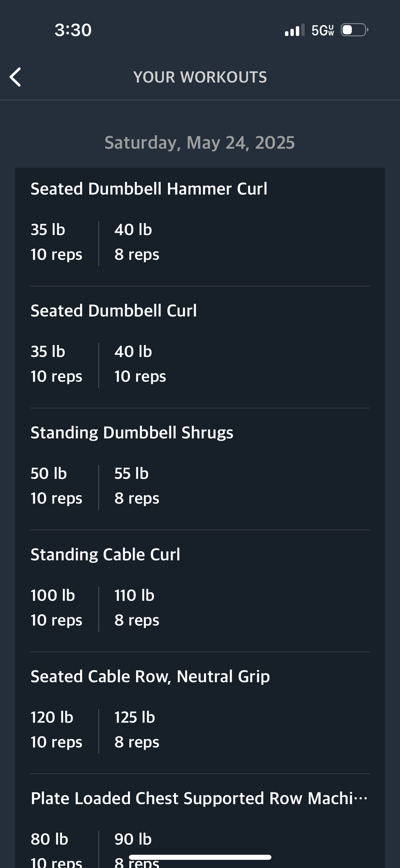Tap the 3:30 clock in status bar
This screenshot has width=400, height=868.
tap(73, 30)
